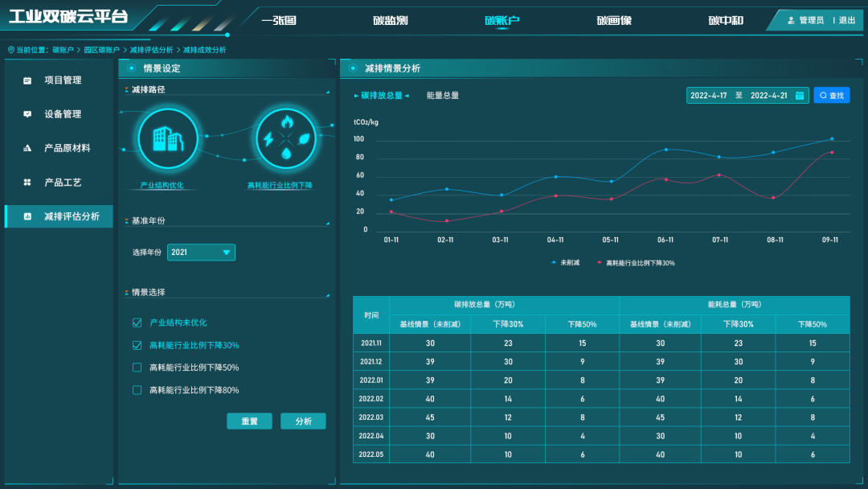Viewport: 868px width, 489px height.
Task: Click the 产品原材料 sidebar icon
Action: point(27,148)
